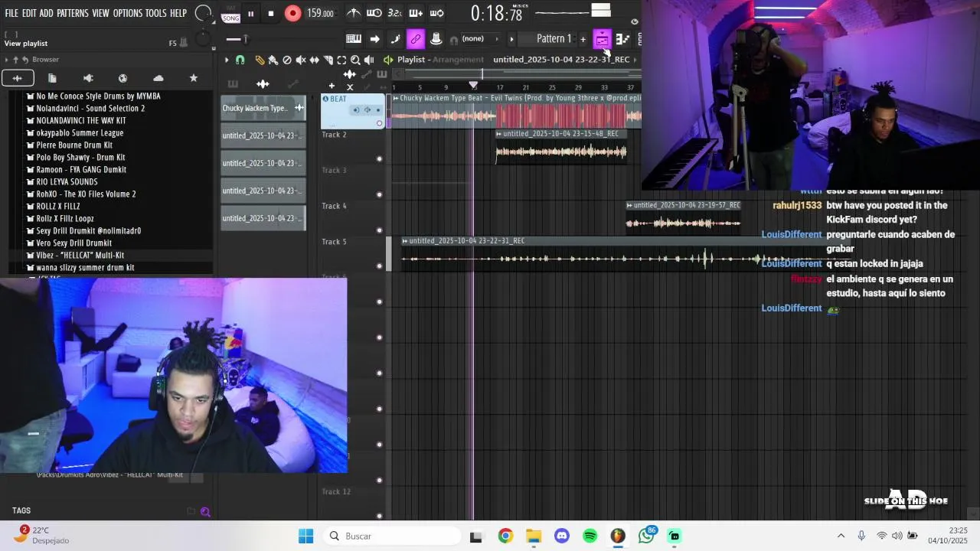The height and width of the screenshot is (551, 980).
Task: Open the Options menu
Action: coord(128,14)
